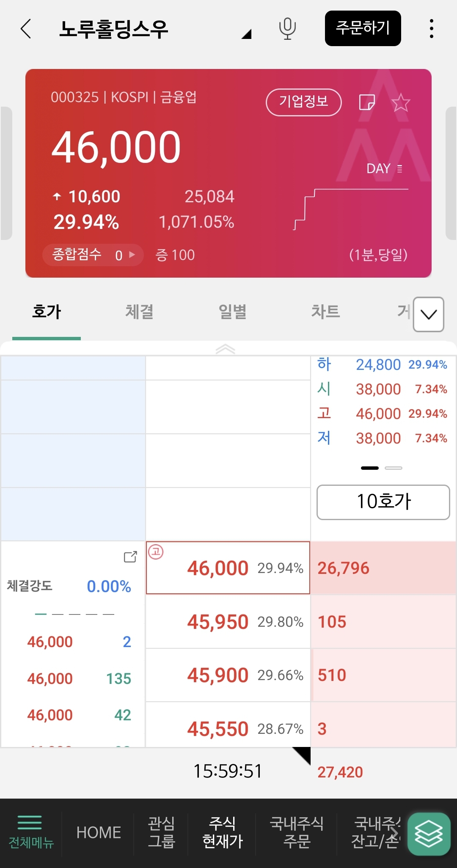Open the pop-out icon above 체결강도

coord(130,557)
